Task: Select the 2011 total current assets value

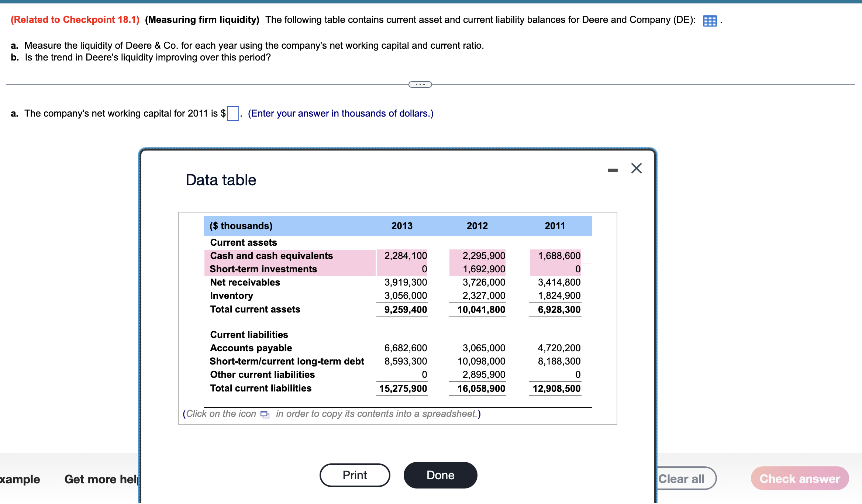Action: click(x=559, y=310)
